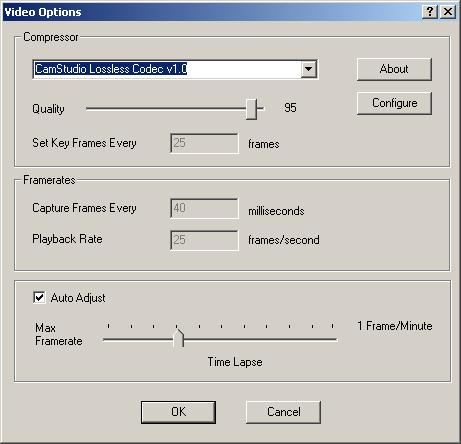Toggle the Auto Adjust checkbox
Viewport: 461px width, 444px height.
point(39,297)
